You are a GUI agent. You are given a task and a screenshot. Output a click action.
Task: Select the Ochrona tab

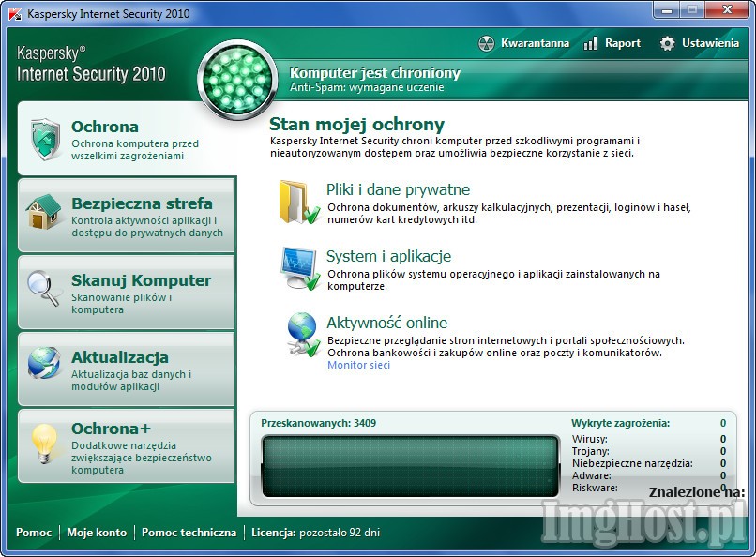coord(128,138)
